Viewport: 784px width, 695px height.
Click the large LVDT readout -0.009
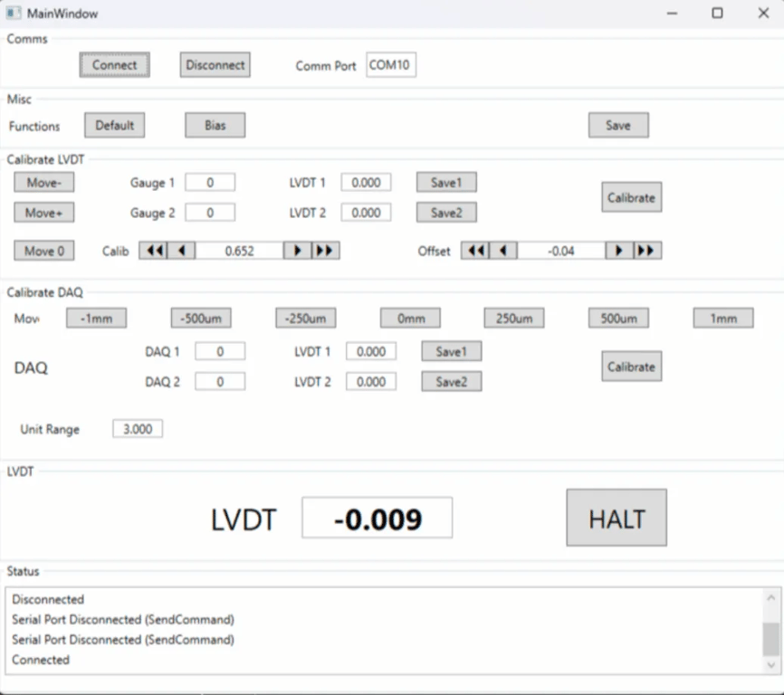pyautogui.click(x=377, y=519)
